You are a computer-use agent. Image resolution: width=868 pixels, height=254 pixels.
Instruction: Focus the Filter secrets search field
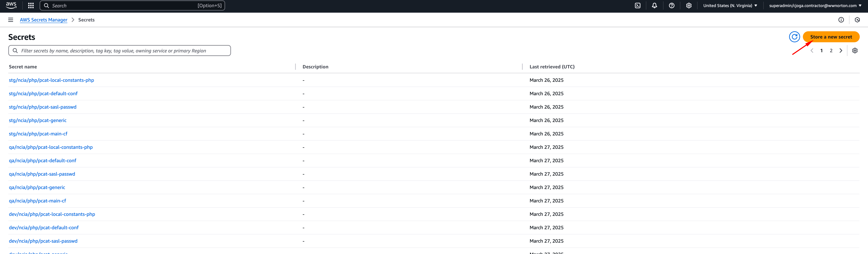[120, 51]
